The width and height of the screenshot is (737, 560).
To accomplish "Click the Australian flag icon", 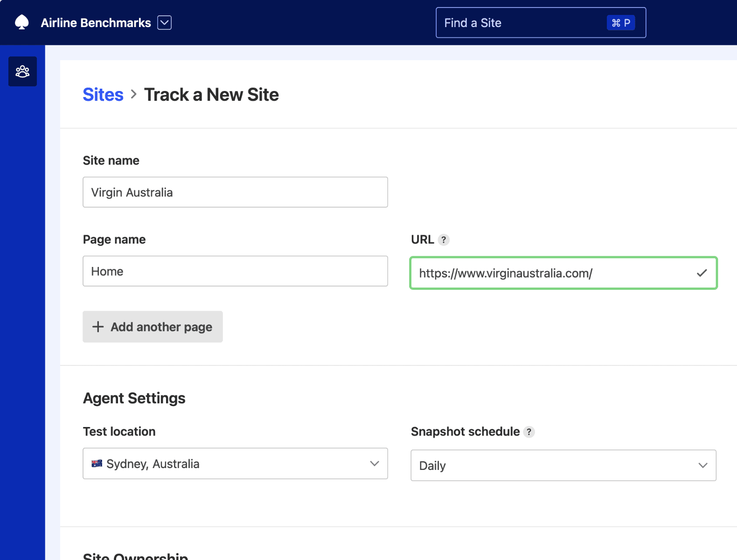I will pyautogui.click(x=97, y=464).
